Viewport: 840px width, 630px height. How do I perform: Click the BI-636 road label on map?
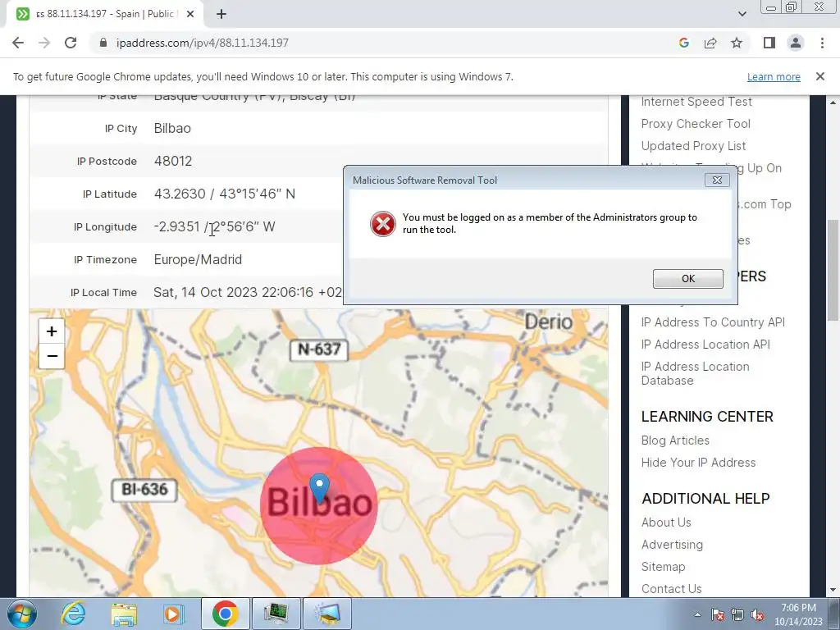point(144,490)
